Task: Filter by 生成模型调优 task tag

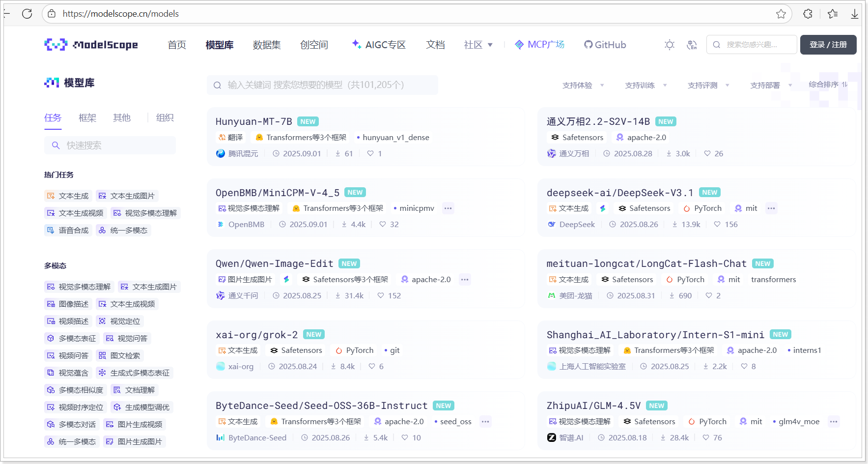Action: click(142, 407)
